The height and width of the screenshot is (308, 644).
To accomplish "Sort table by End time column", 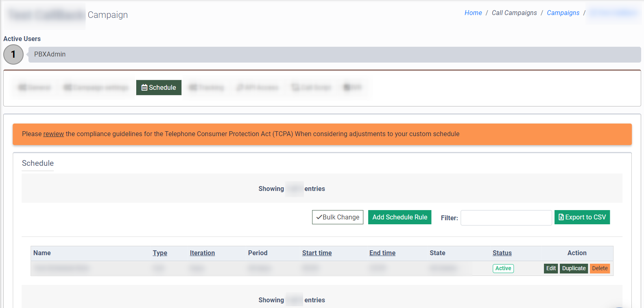I will pyautogui.click(x=382, y=253).
